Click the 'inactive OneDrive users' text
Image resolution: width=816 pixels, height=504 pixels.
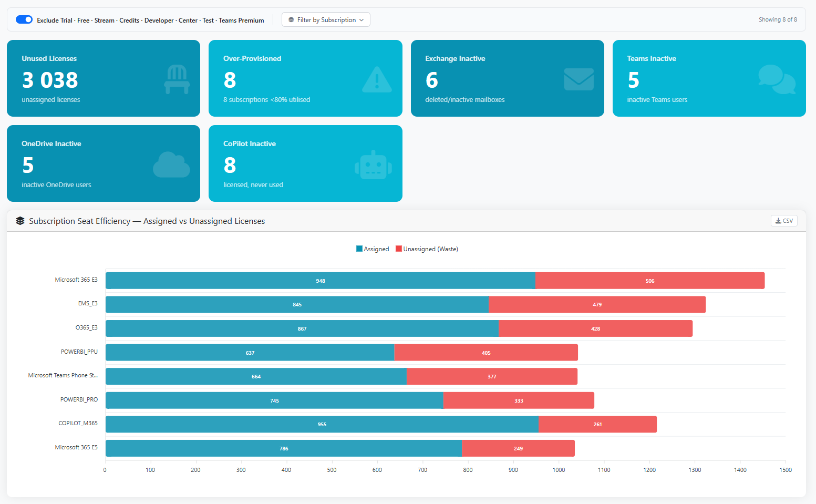coord(56,184)
